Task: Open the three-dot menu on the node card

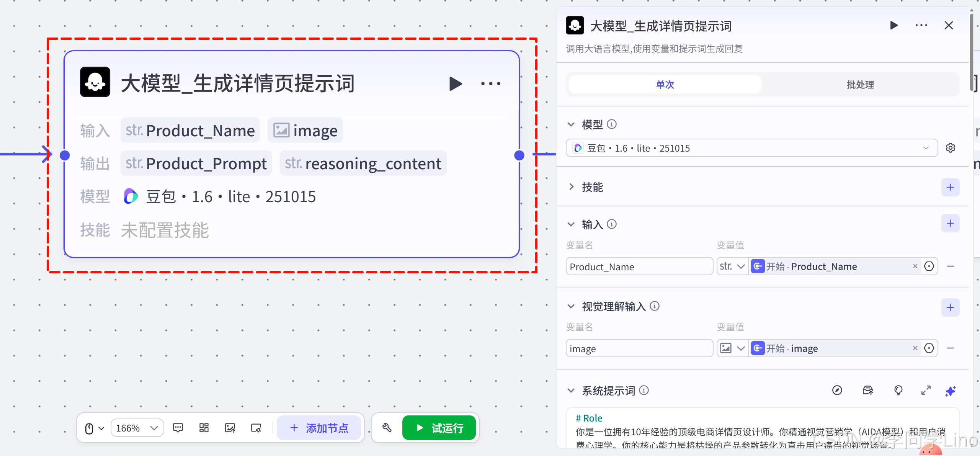Action: click(490, 83)
